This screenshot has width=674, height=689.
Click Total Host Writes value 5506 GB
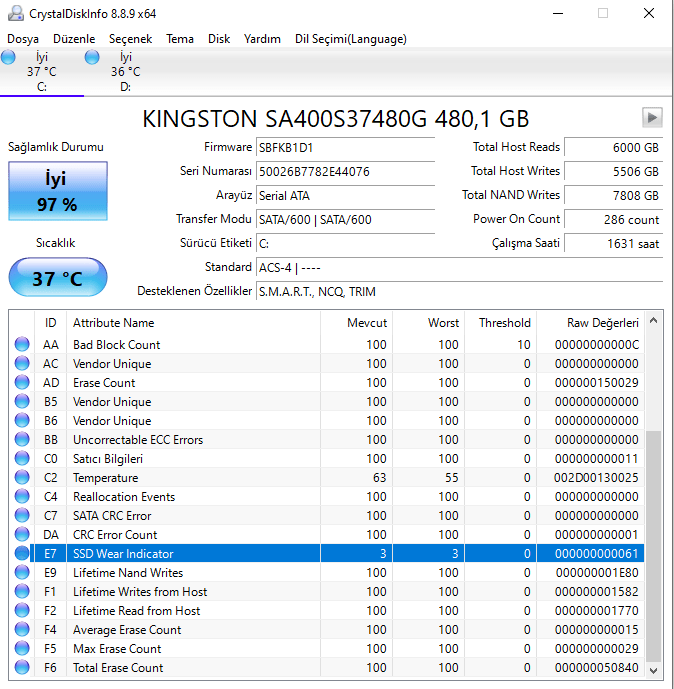tap(613, 171)
